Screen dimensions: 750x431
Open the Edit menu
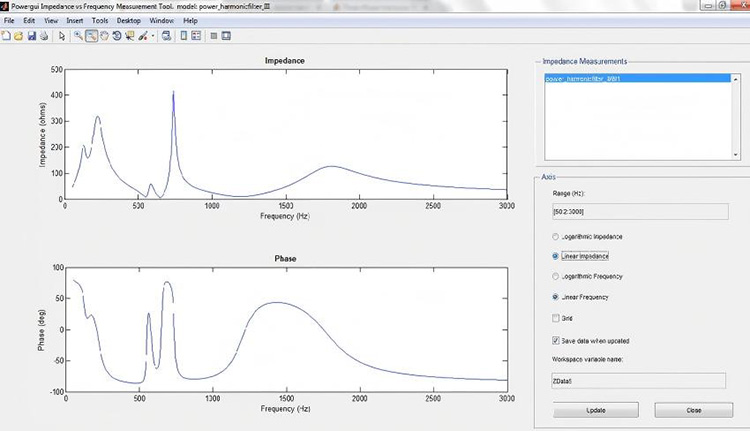(x=29, y=21)
